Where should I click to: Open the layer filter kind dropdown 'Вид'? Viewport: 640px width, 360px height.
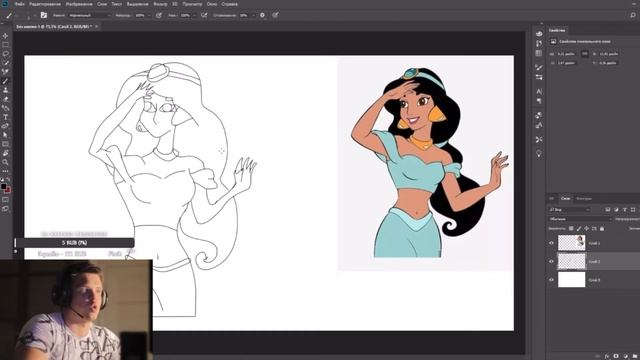(x=569, y=209)
